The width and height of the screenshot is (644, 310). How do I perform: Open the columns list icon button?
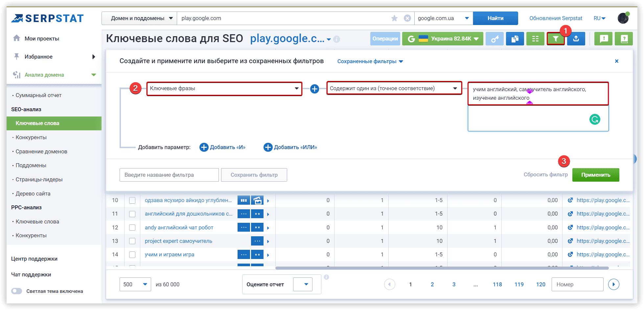(x=535, y=39)
